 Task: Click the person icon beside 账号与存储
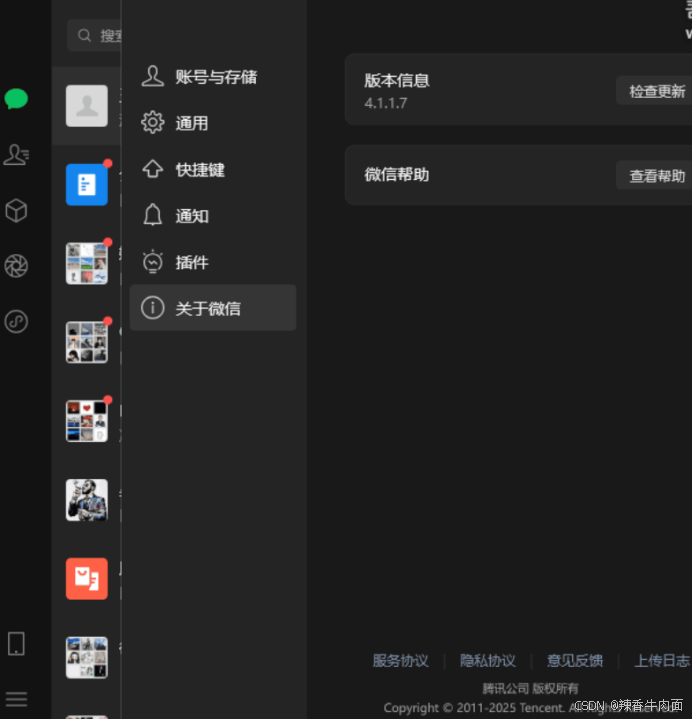(x=152, y=76)
